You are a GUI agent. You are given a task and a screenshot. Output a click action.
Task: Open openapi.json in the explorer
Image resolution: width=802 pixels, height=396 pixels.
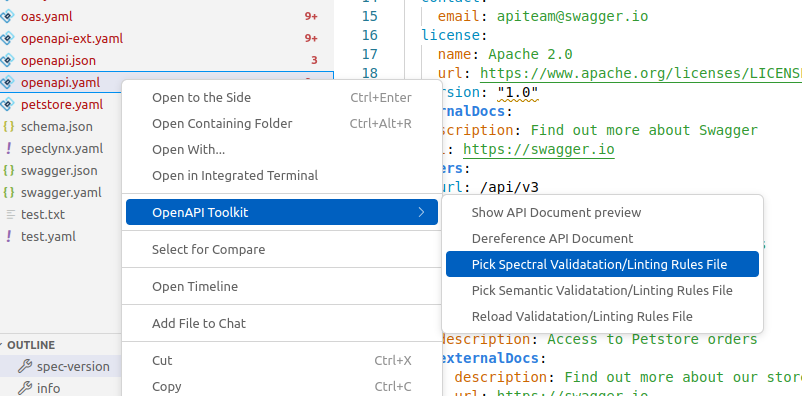pos(58,61)
